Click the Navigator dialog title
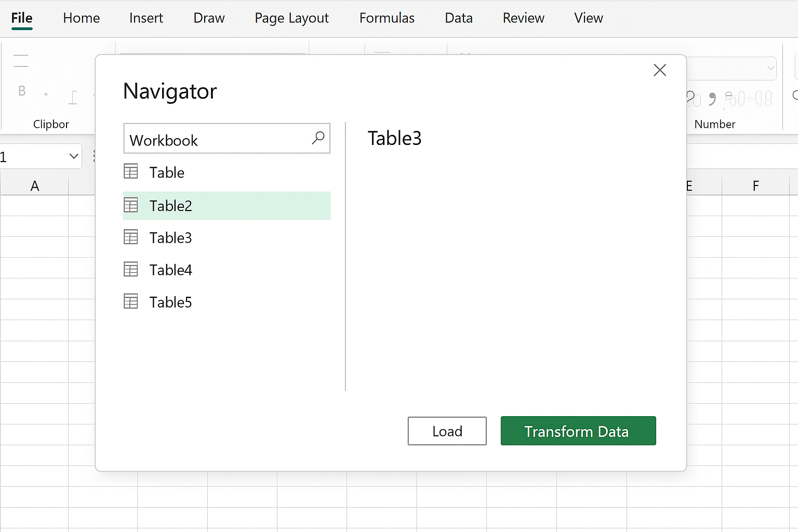Image resolution: width=798 pixels, height=532 pixels. (x=170, y=91)
